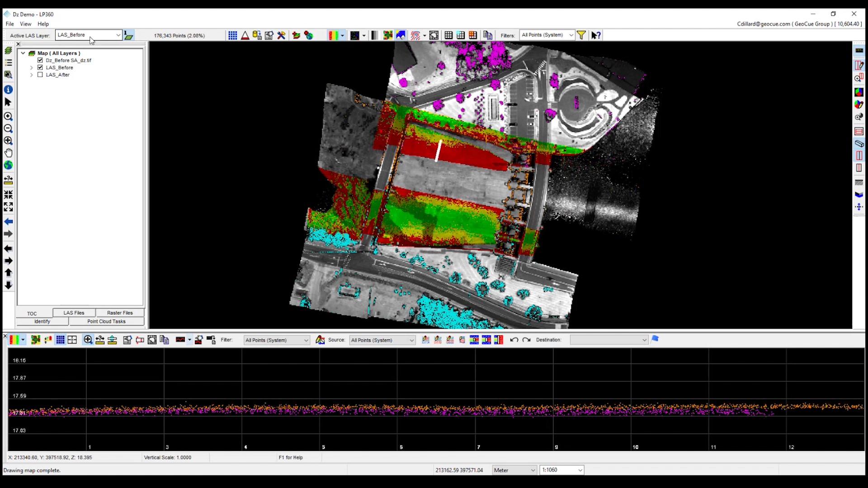Open the Meter units dropdown
Screen dimensions: 868x488
point(533,470)
